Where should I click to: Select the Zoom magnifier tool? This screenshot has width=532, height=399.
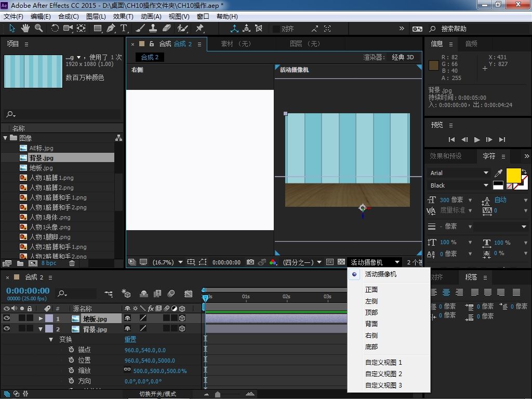click(38, 29)
